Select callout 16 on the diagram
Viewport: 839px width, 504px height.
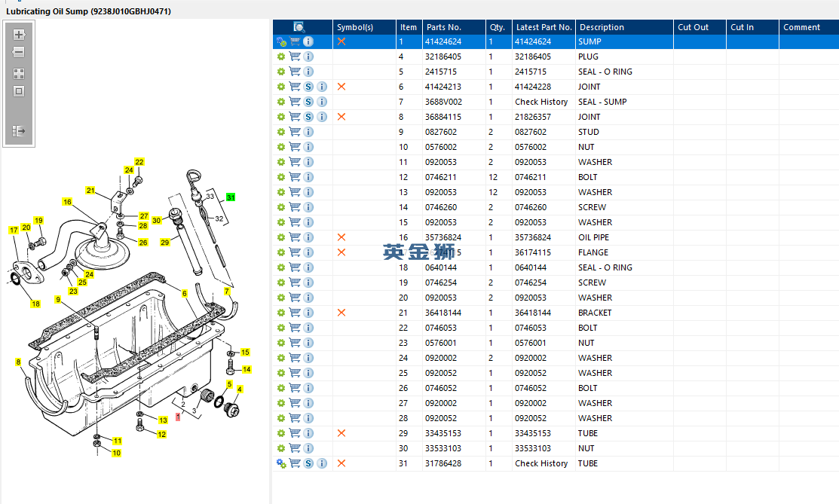[67, 202]
